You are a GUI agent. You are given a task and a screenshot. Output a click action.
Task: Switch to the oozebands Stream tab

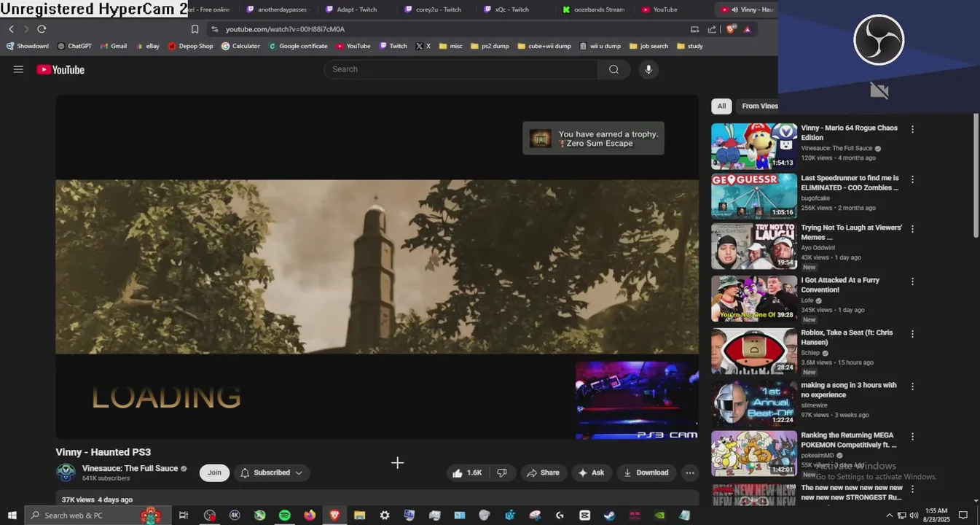(x=595, y=9)
